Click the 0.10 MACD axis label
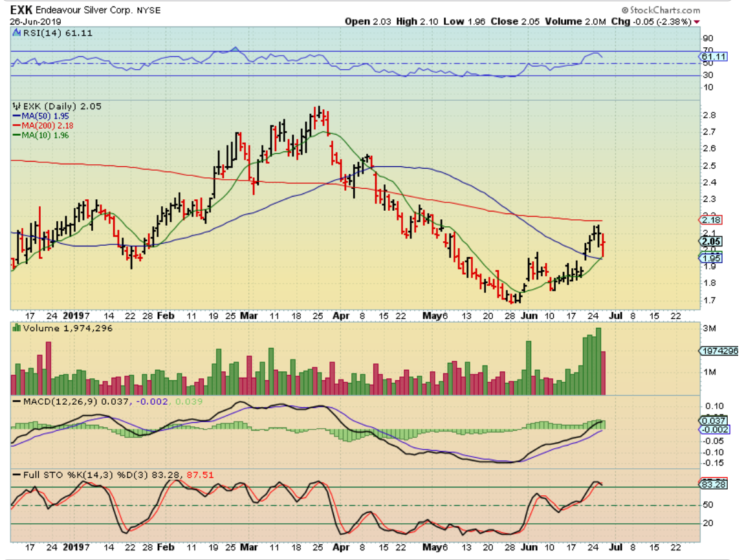Viewport: 744px width, 560px height. [x=714, y=406]
